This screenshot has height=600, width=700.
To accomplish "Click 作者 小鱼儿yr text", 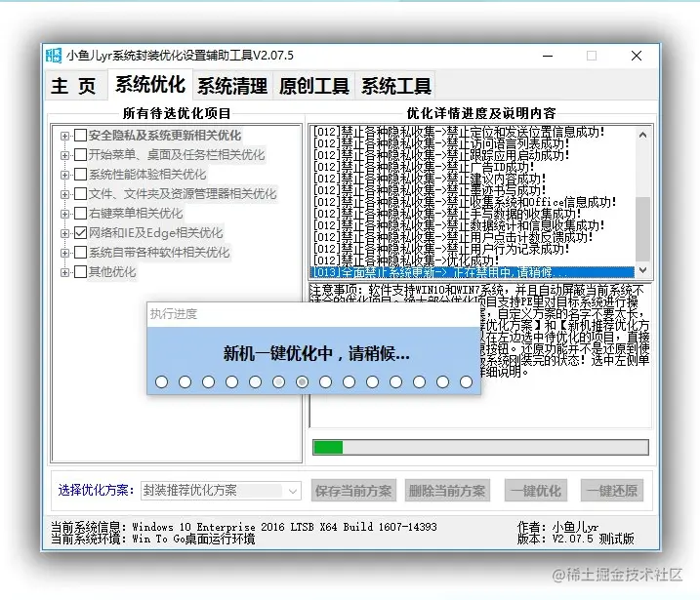I will [557, 527].
